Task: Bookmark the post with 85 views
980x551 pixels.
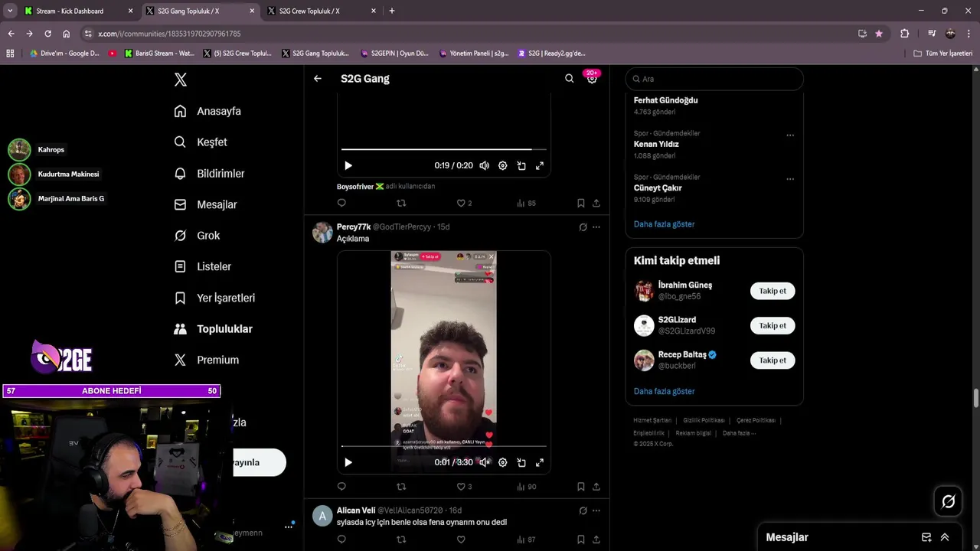Action: (x=580, y=203)
